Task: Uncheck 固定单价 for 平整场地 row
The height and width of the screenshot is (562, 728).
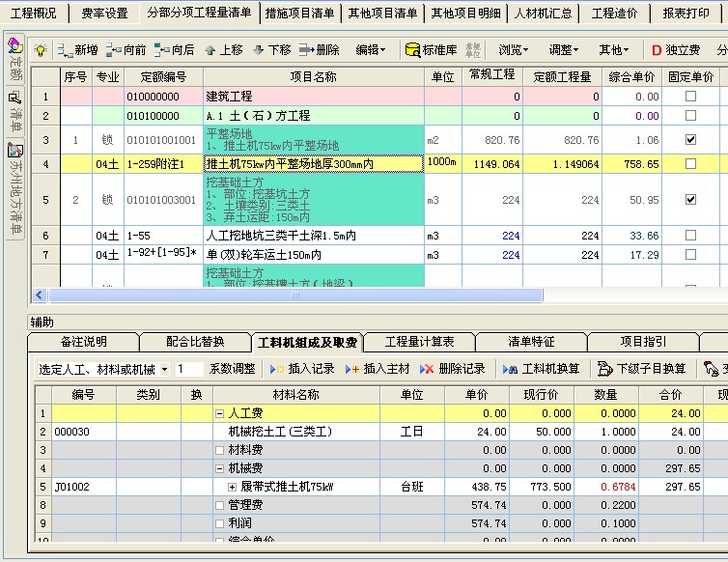Action: click(x=690, y=139)
